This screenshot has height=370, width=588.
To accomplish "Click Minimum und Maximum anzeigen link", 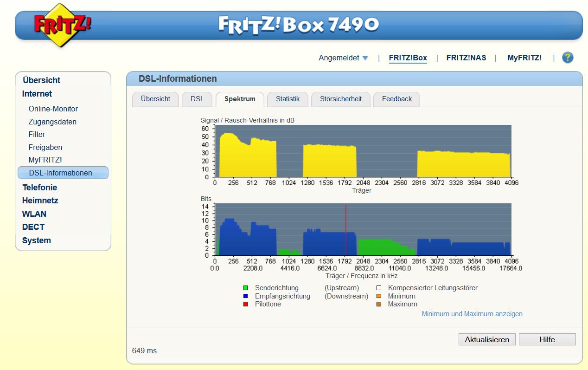I will [x=472, y=314].
